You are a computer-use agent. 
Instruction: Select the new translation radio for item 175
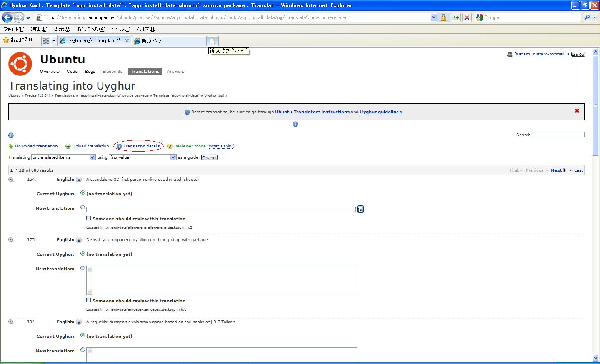(x=82, y=268)
